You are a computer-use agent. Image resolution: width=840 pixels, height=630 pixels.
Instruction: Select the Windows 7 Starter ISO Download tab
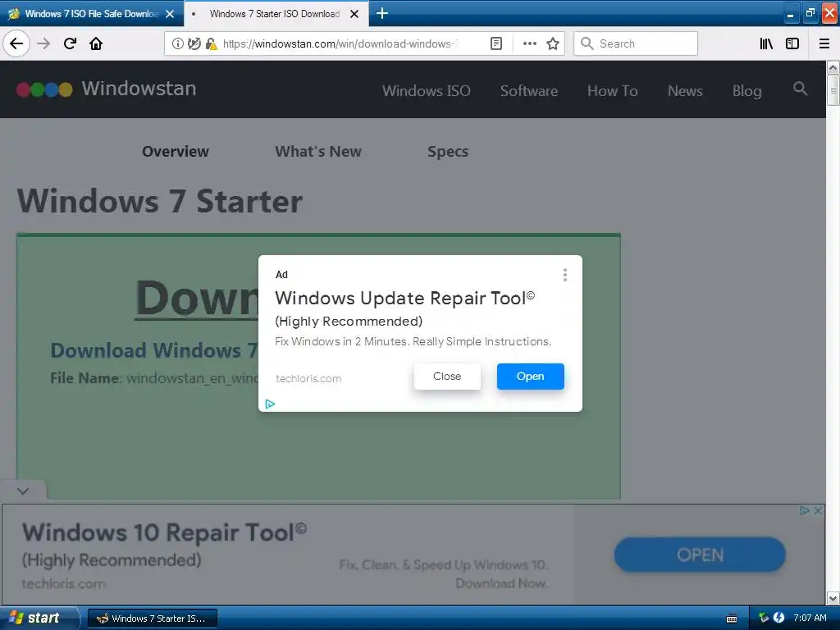pos(275,14)
